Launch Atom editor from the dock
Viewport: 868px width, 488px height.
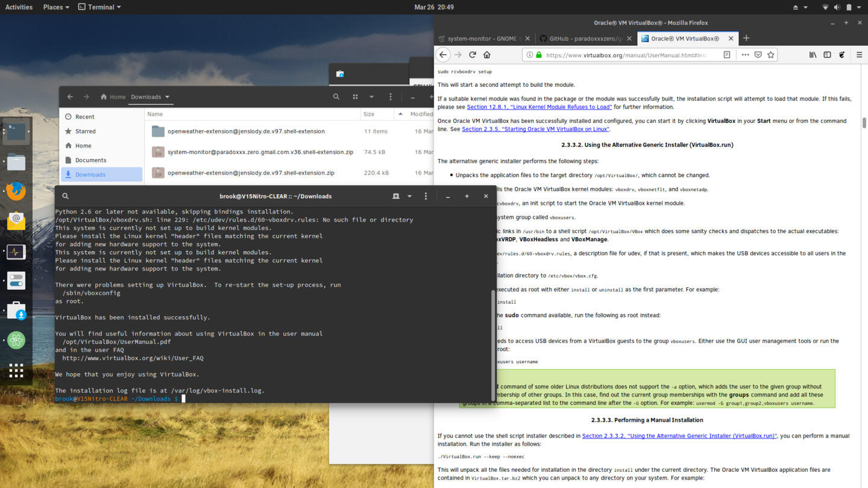[16, 340]
